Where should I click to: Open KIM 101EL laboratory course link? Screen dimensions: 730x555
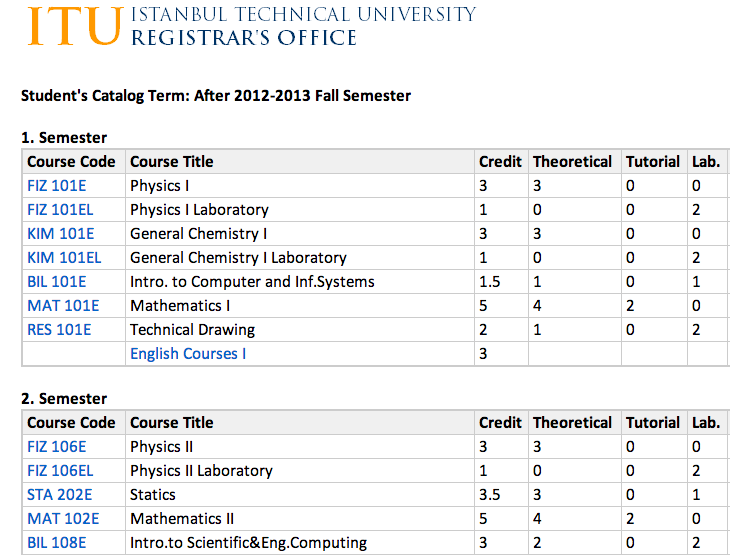pyautogui.click(x=64, y=258)
